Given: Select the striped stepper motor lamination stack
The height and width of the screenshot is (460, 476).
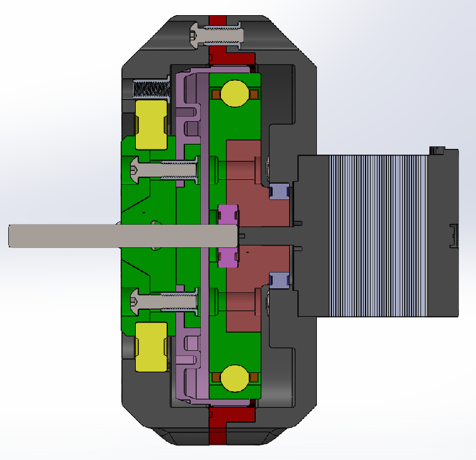Looking at the screenshot, I should [x=378, y=236].
